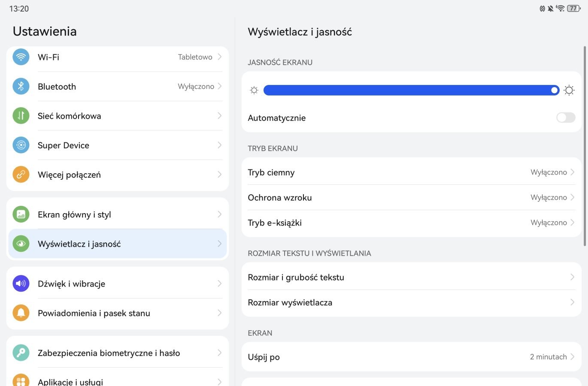Screen dimensions: 588x386
Task: Open Bluetooth settings entry
Action: (118, 86)
